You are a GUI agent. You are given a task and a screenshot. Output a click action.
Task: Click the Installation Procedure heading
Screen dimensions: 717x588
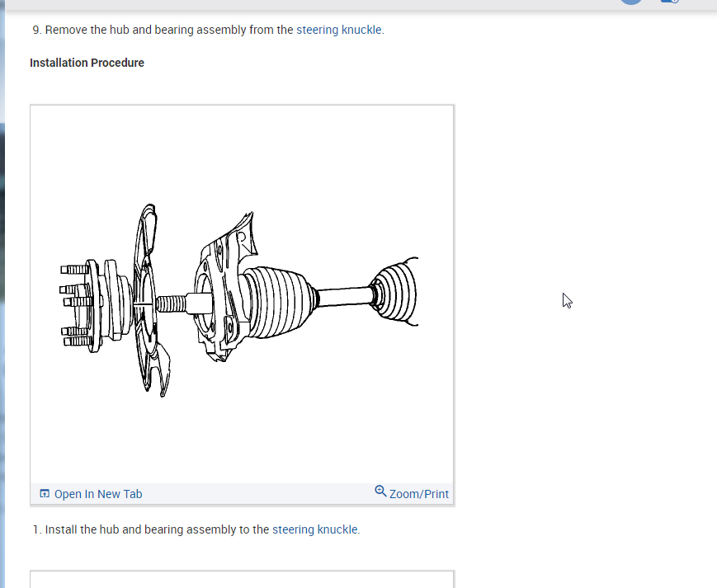tap(87, 63)
